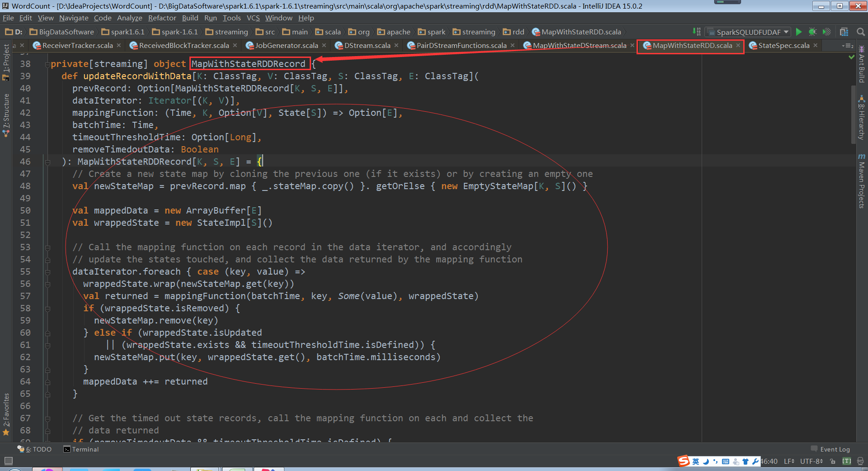868x471 pixels.
Task: Click the green inspection status checkmark
Action: pos(852,57)
